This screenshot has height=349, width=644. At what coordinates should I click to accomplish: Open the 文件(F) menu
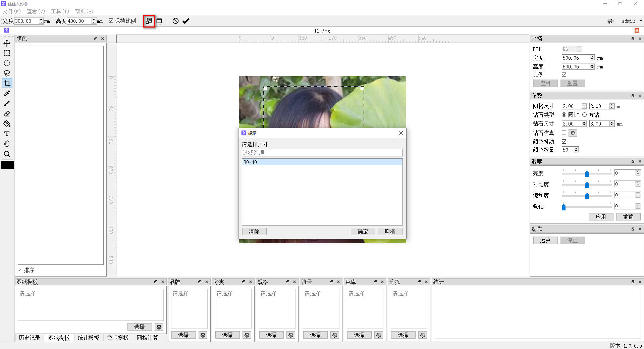(x=12, y=11)
